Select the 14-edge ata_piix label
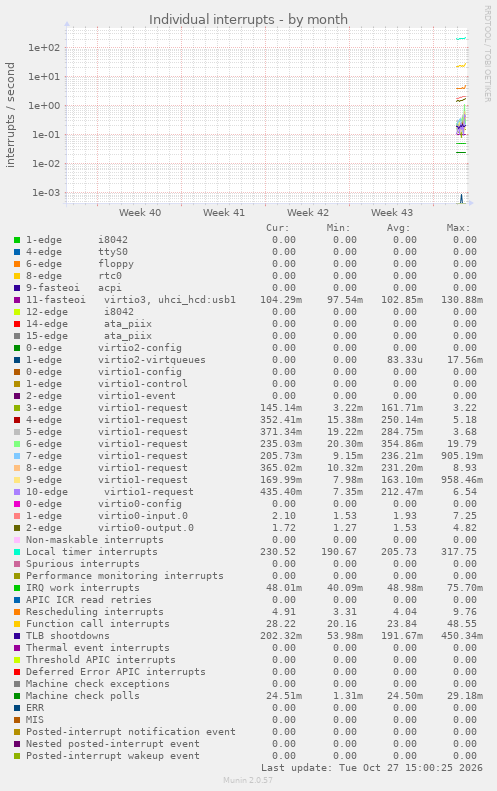The image size is (497, 791). tap(89, 324)
